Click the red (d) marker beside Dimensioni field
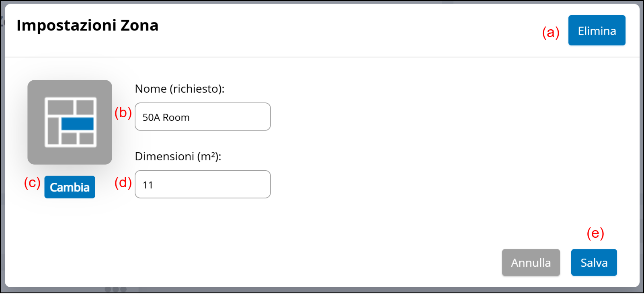 [x=123, y=183]
